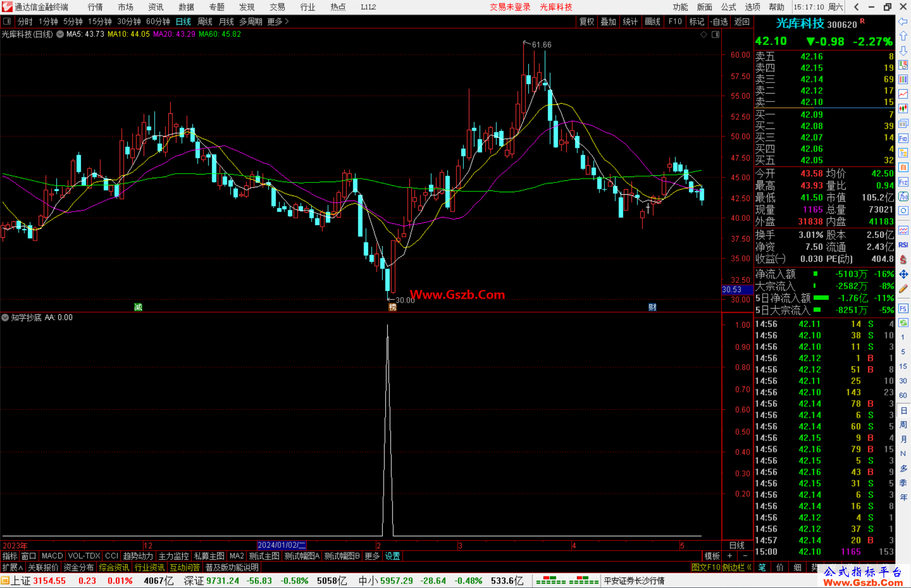The height and width of the screenshot is (588, 911).
Task: Select the candlestick chart sidebar icon
Action: pos(903,109)
